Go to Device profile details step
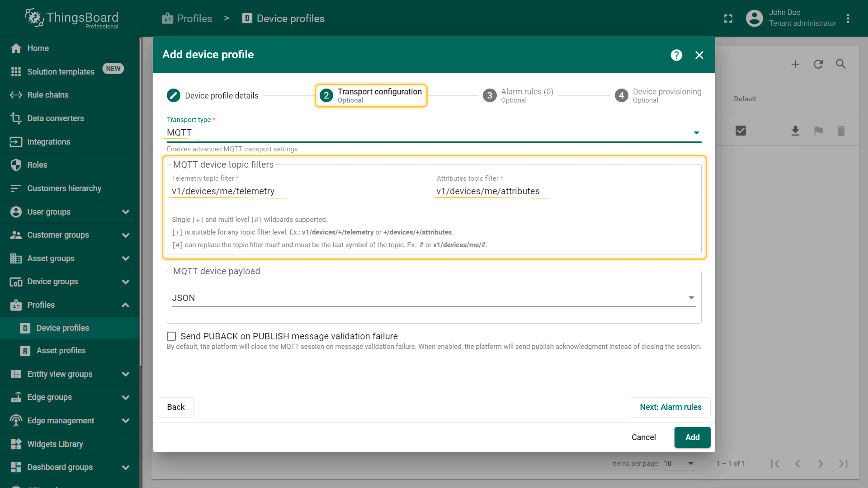The width and height of the screenshot is (868, 488). [x=212, y=95]
